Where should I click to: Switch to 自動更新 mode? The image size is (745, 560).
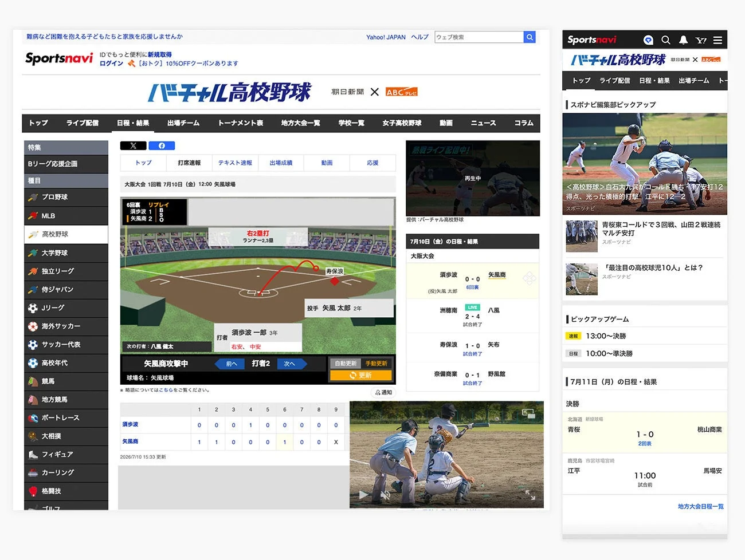pyautogui.click(x=346, y=364)
